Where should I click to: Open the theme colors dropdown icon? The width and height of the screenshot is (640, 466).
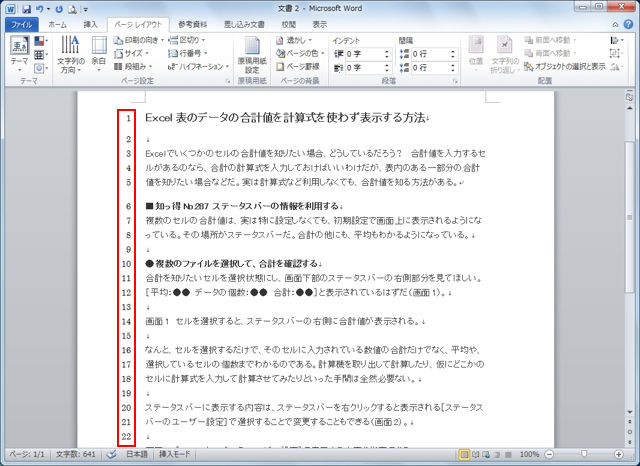click(x=40, y=41)
